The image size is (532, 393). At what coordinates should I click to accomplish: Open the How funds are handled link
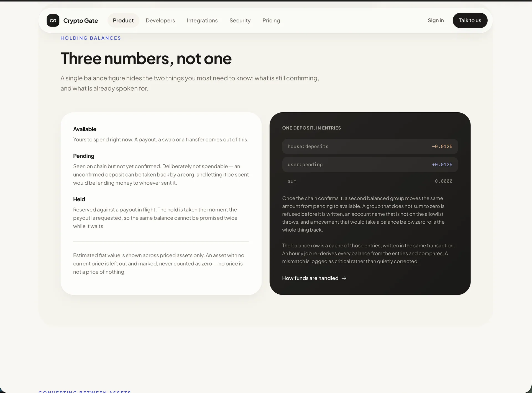(314, 278)
